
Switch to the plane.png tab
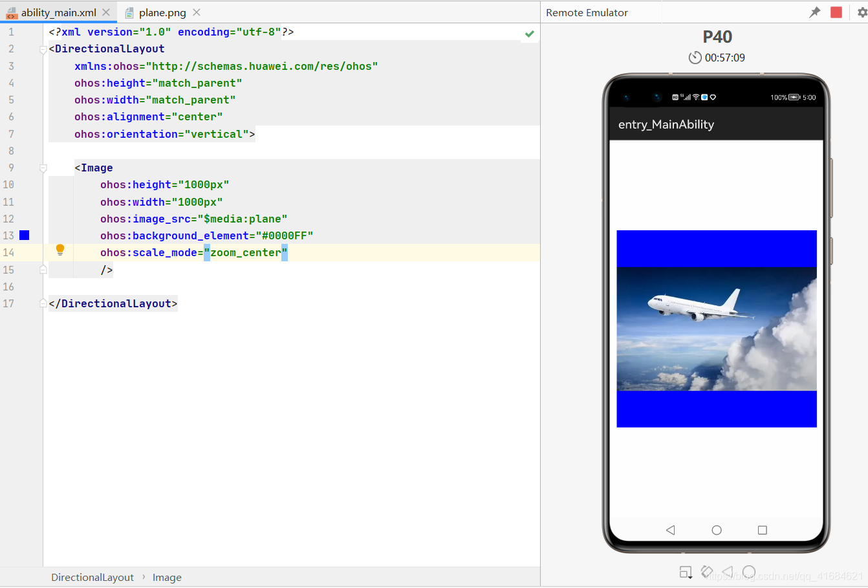(162, 12)
